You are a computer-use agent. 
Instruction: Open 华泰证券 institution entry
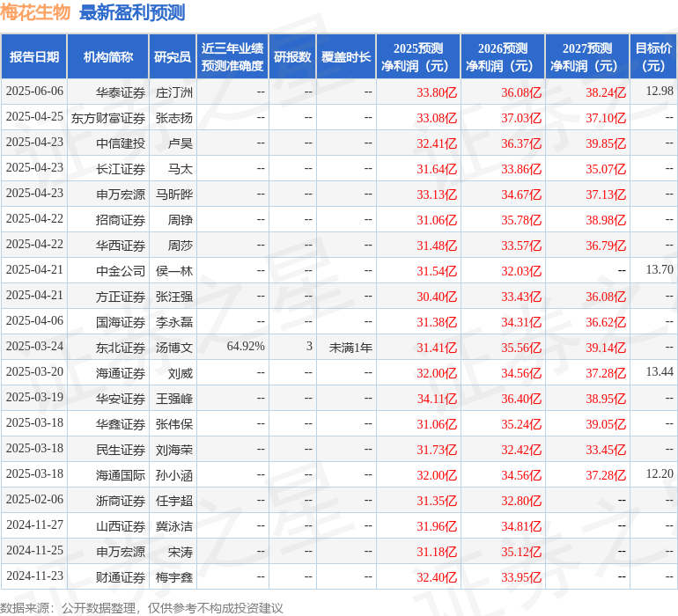pyautogui.click(x=121, y=92)
